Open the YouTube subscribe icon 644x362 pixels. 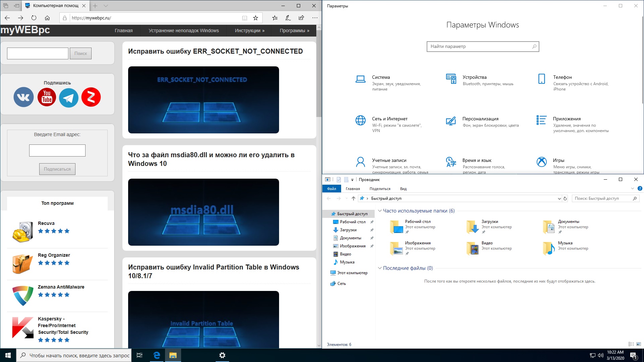pyautogui.click(x=47, y=97)
